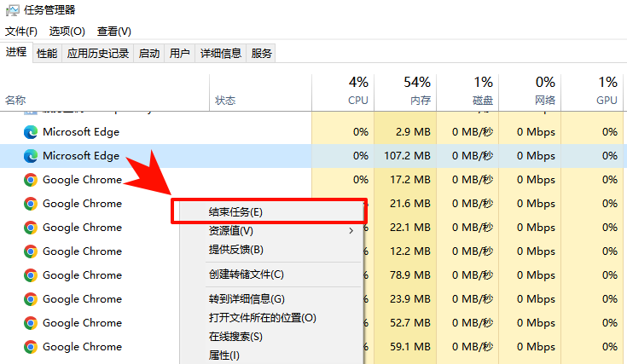Choose 创建转储文件(C) in the context menu

(x=271, y=274)
